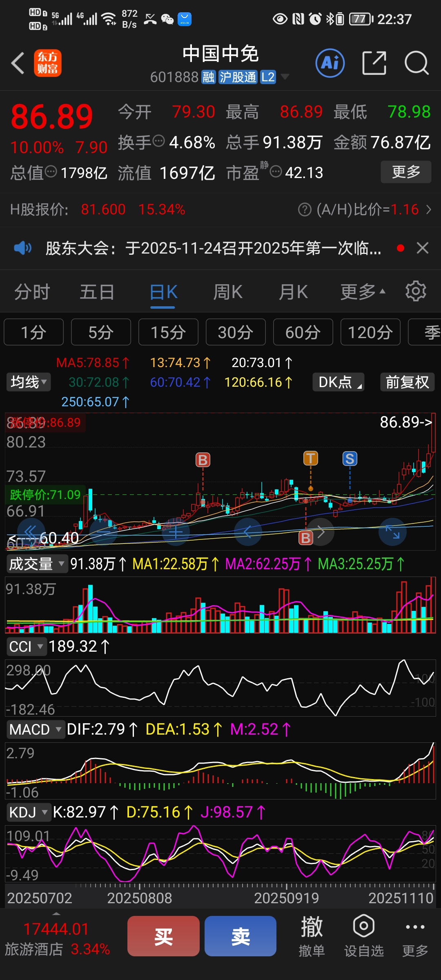Screen dimensions: 441x980
Task: Open 旅游酒店 sector index 17444.01
Action: coord(57,938)
